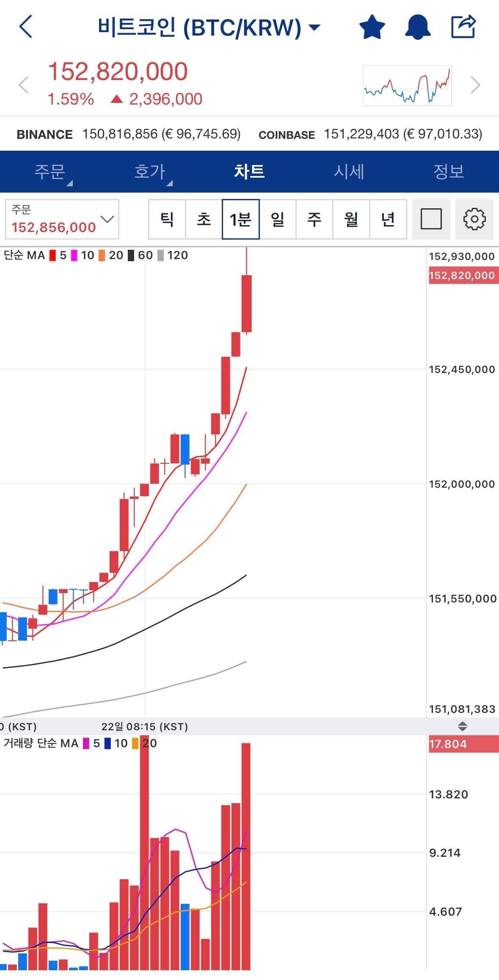Tap the share icon
Screen dimensions: 499x980
(463, 27)
